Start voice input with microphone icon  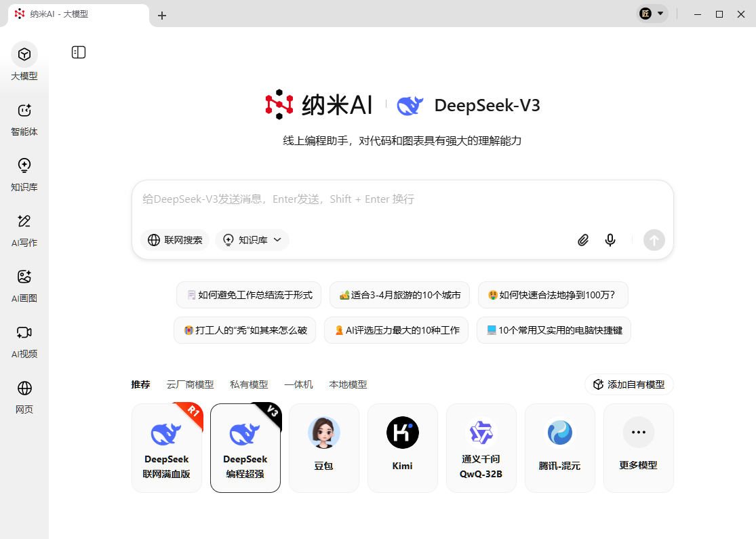pos(610,240)
